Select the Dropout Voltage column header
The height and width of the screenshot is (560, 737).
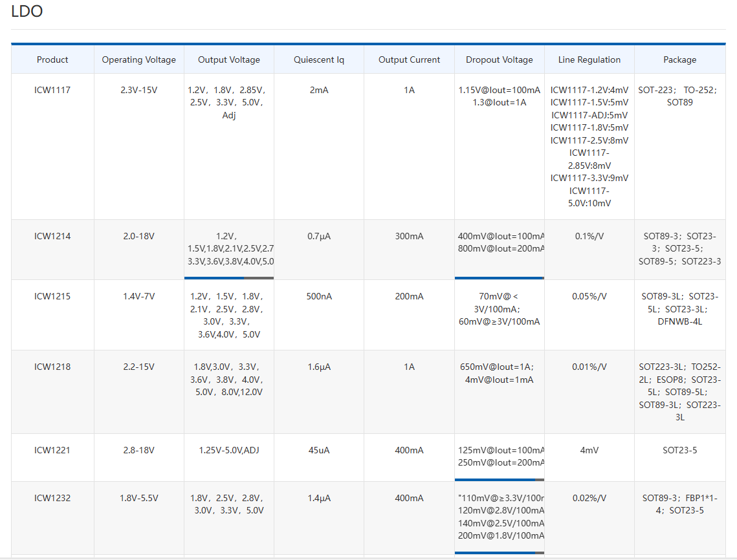point(499,59)
